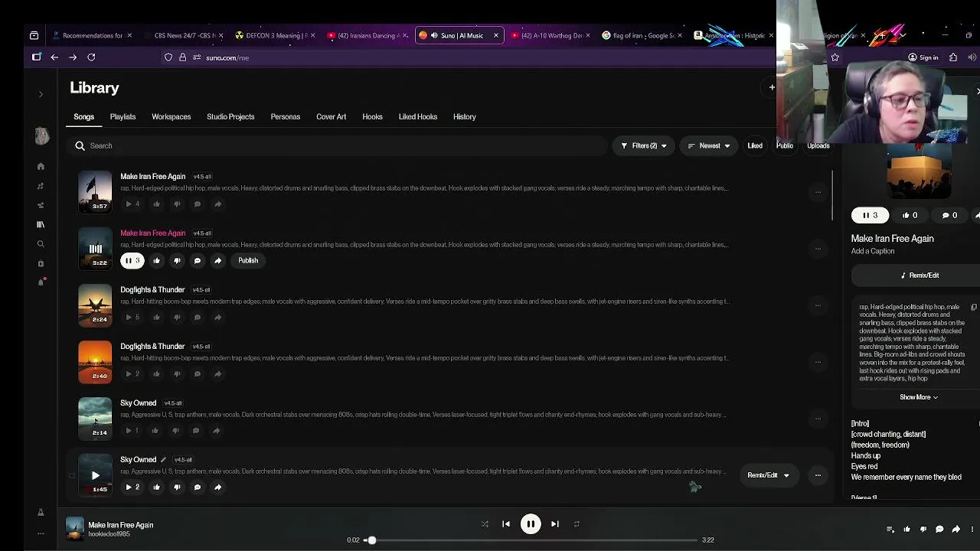Image resolution: width=980 pixels, height=551 pixels.
Task: Play the Sky Owned 1:45 cover thumbnail
Action: click(95, 475)
